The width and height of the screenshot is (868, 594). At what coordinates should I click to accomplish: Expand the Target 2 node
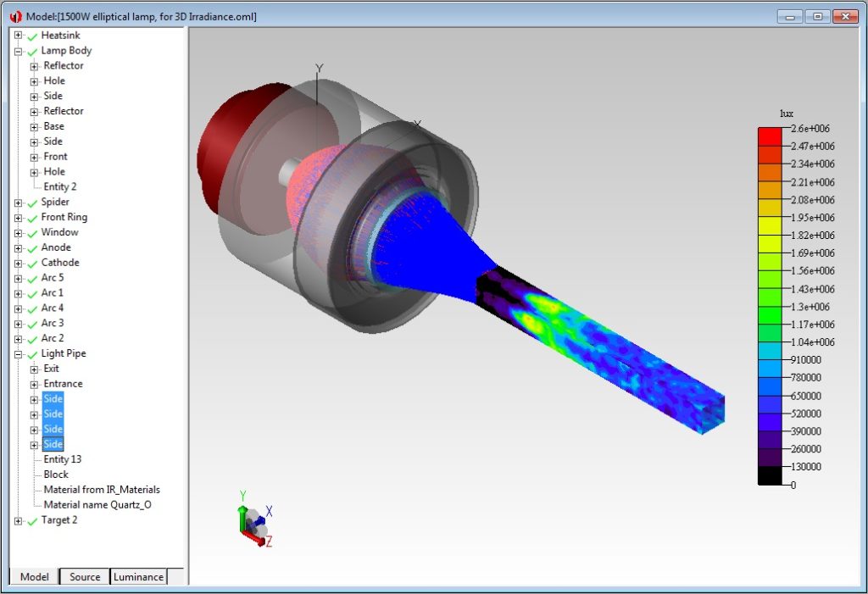click(x=17, y=520)
